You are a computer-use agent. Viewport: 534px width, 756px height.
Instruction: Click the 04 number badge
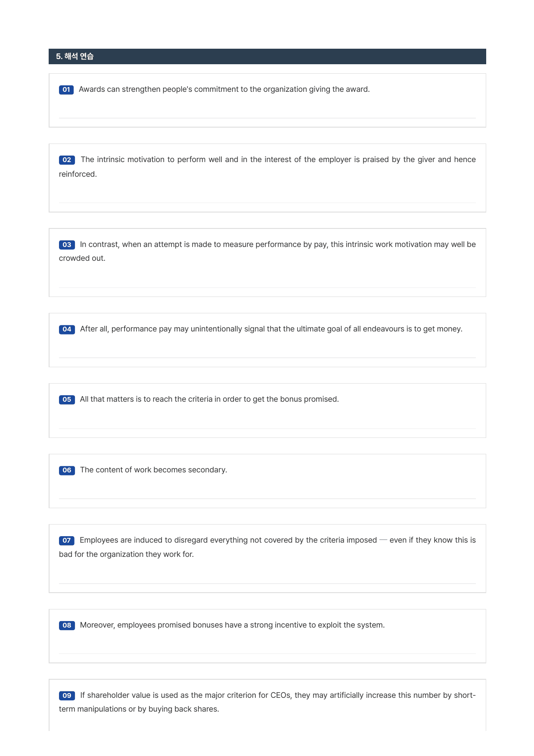(x=67, y=329)
